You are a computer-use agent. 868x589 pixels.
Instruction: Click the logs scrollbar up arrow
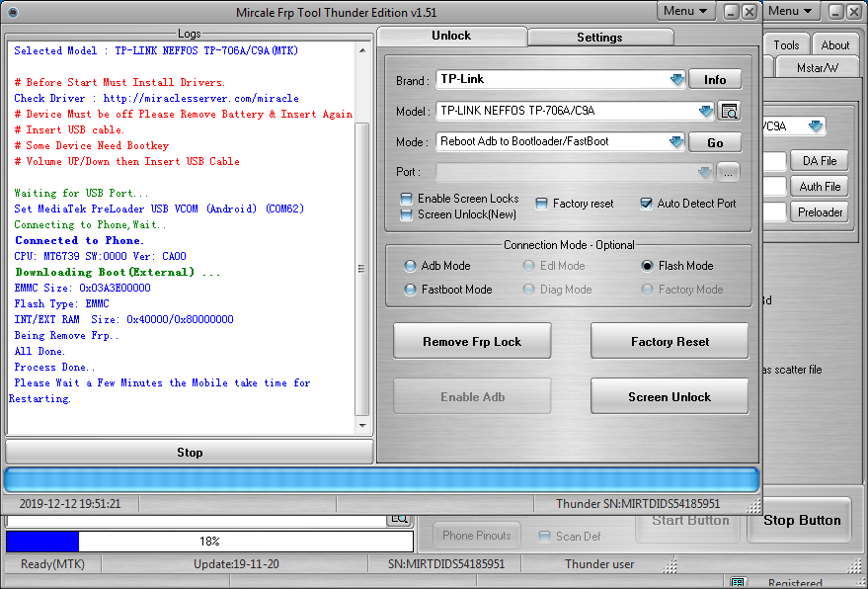coord(362,51)
